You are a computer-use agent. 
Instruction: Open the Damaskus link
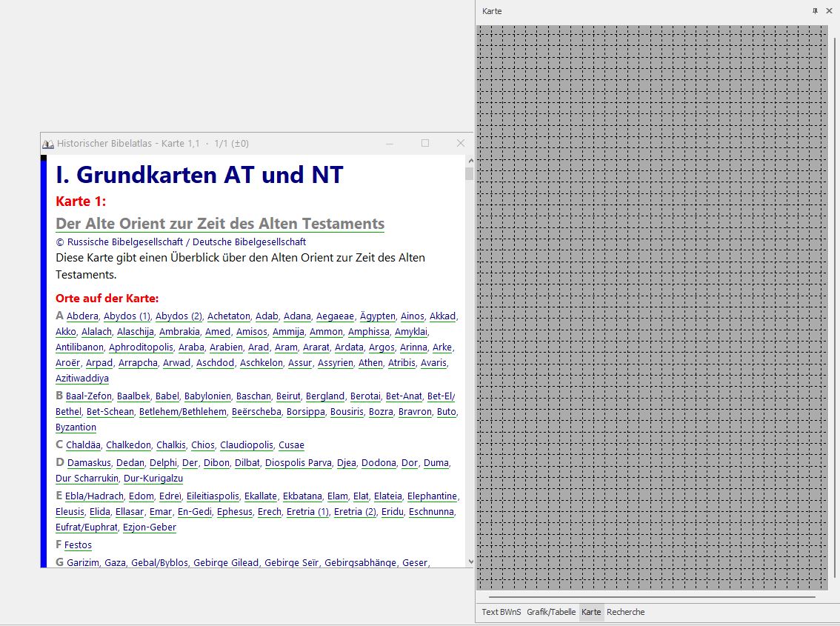[x=89, y=462]
